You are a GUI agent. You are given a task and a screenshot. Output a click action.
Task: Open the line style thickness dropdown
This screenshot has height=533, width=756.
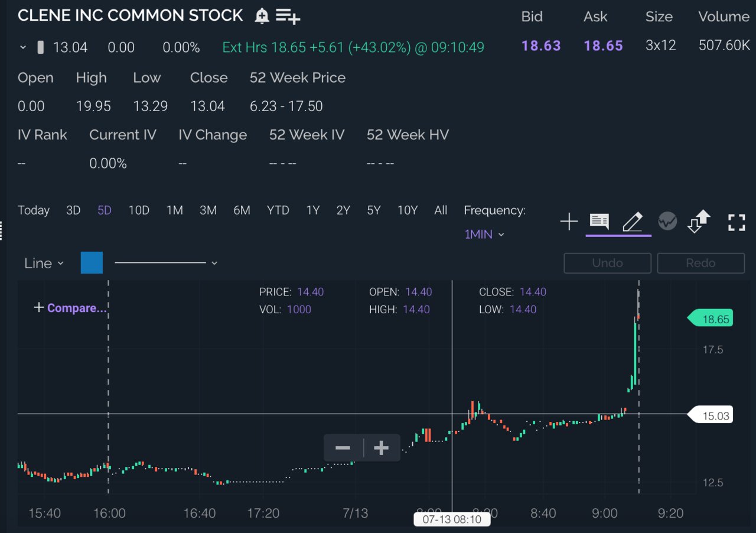click(166, 263)
